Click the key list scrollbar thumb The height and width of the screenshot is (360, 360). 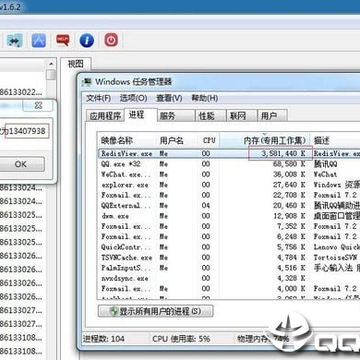coord(51,75)
